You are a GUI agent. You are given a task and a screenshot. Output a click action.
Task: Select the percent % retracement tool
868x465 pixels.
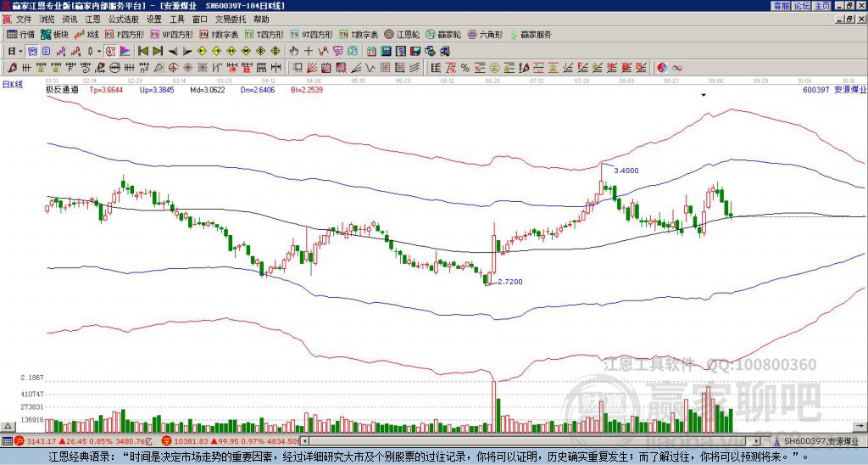pyautogui.click(x=465, y=68)
